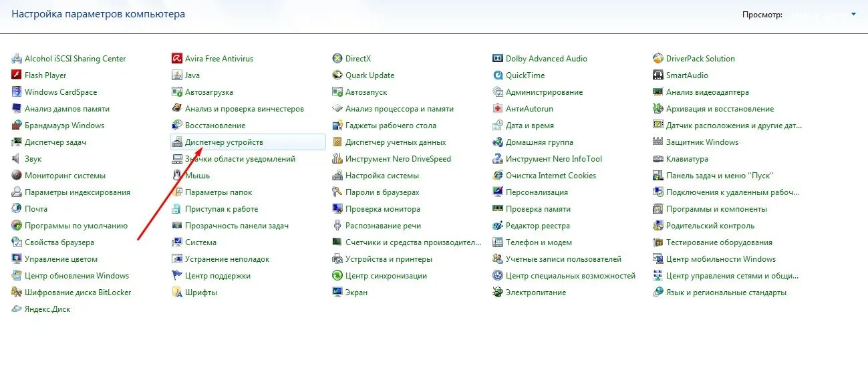
Task: Open Инструмент Nero DriveSpeed link
Action: click(398, 159)
